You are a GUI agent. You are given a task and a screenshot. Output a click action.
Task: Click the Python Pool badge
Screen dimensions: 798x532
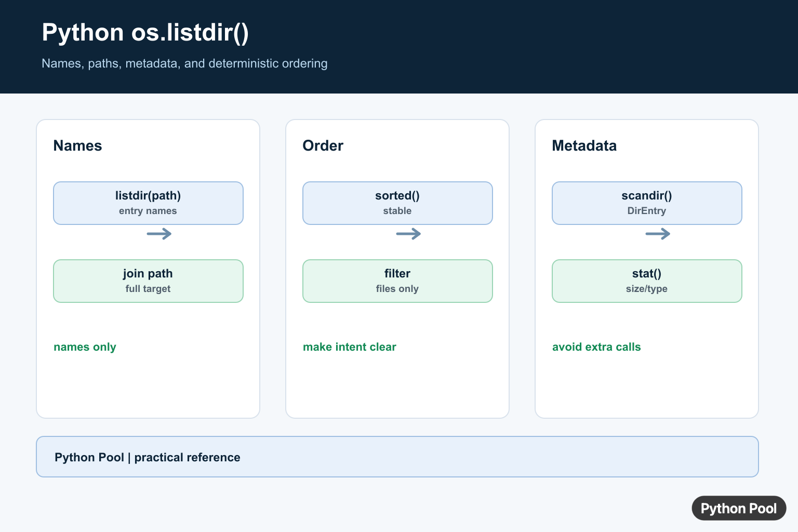(x=739, y=508)
